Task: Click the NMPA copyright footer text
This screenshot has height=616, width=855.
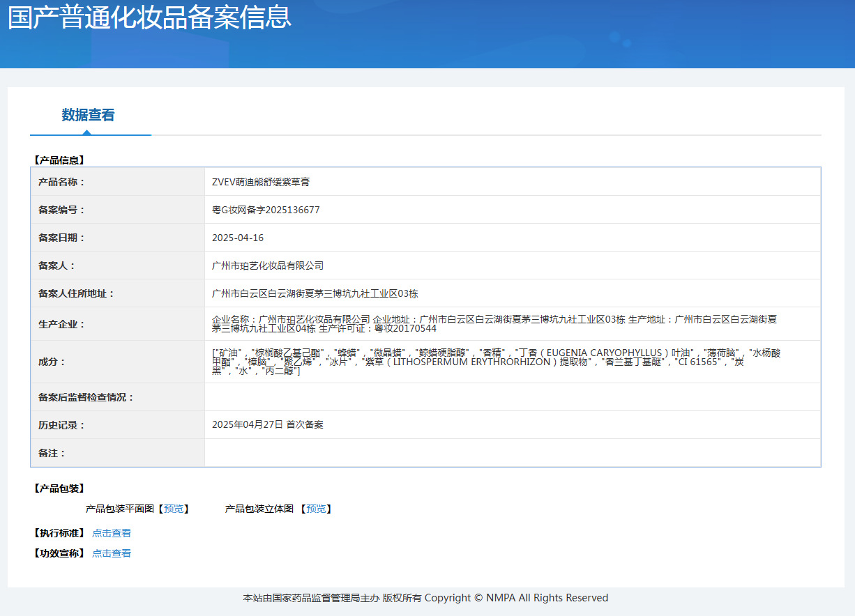Action: pos(425,597)
